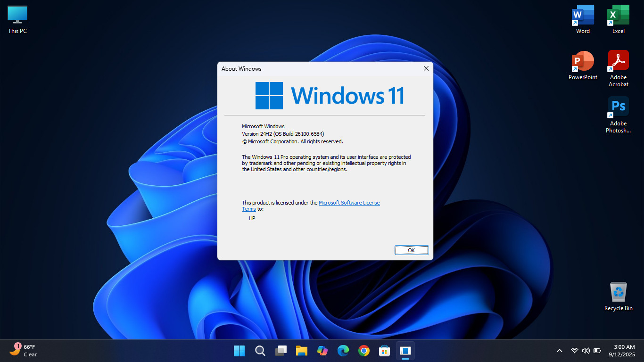Screen dimensions: 644x362
Task: Close the About Windows dialog
Action: click(426, 68)
